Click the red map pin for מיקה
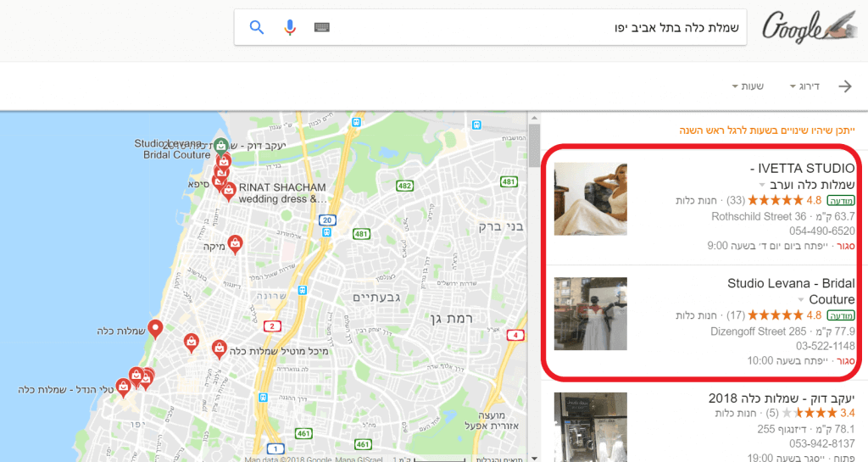 [236, 244]
